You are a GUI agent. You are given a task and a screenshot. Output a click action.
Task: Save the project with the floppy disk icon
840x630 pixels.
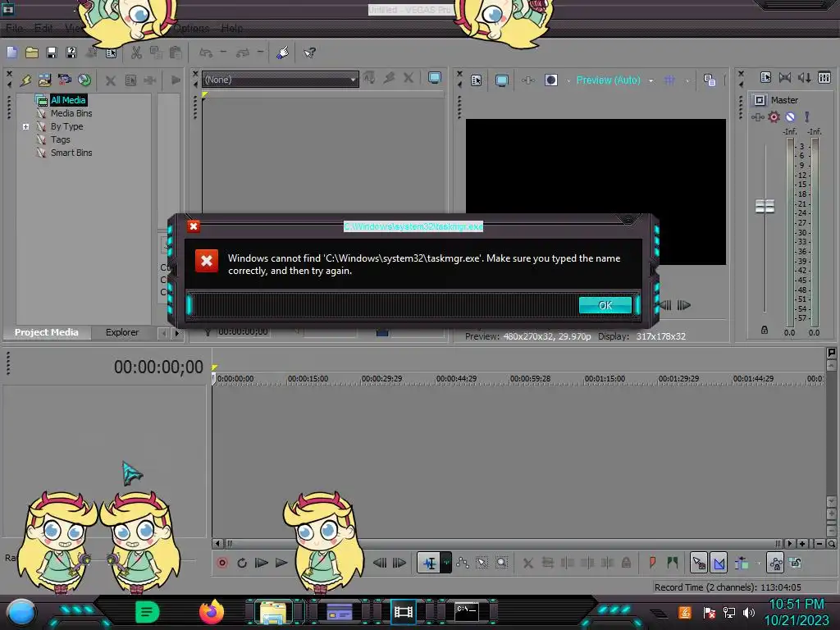[52, 52]
